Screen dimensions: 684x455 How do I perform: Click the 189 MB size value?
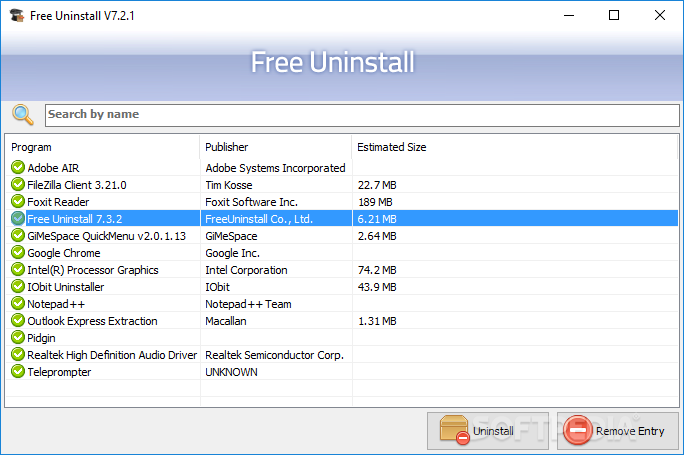[375, 202]
